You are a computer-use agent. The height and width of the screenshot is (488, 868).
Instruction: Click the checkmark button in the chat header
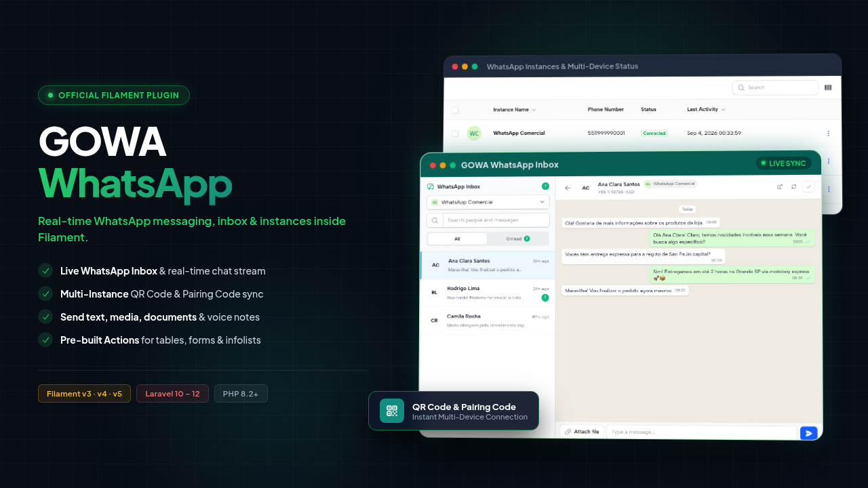pyautogui.click(x=808, y=187)
